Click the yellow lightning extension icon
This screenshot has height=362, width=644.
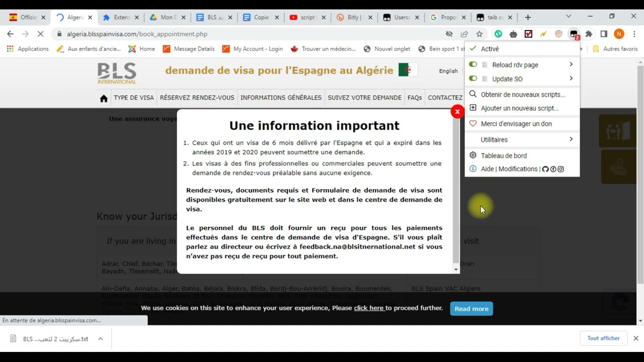(x=543, y=34)
